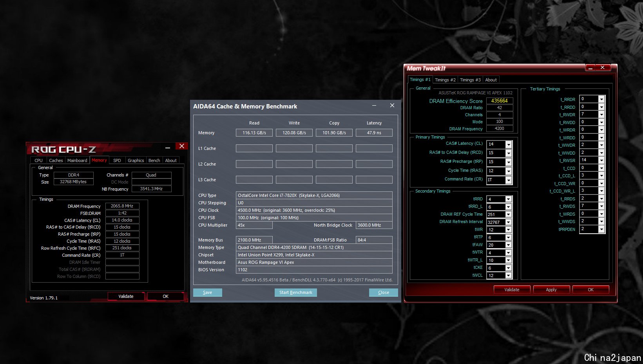Close the Mem TweakIt window
The image size is (643, 364).
(x=603, y=67)
